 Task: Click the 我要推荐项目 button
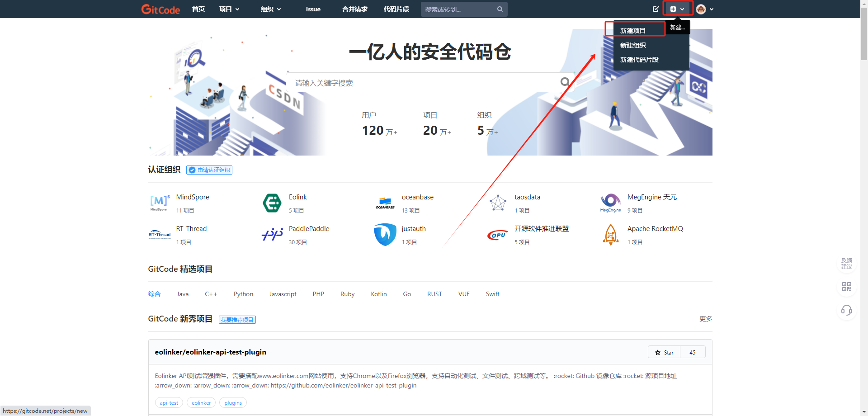[237, 320]
